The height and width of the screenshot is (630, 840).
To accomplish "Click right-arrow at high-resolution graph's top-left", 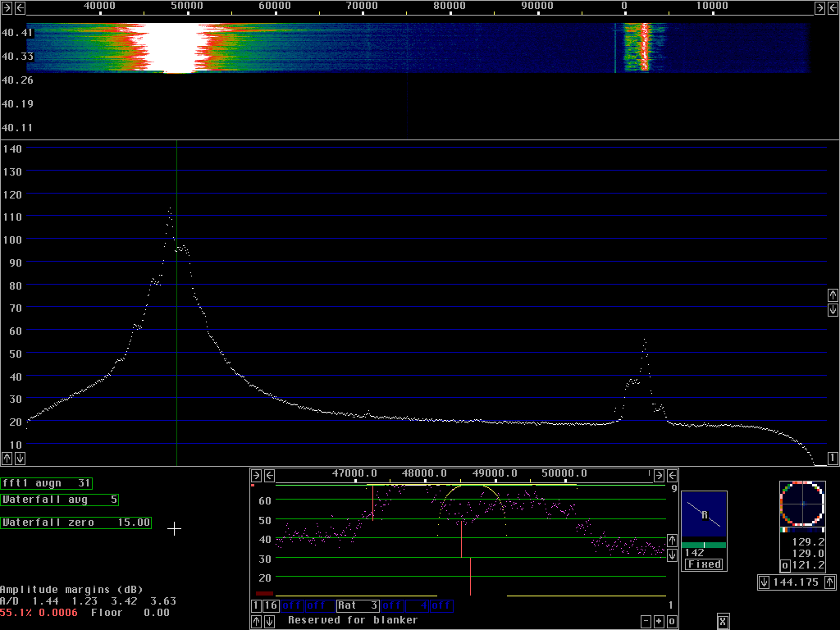I will tap(256, 475).
